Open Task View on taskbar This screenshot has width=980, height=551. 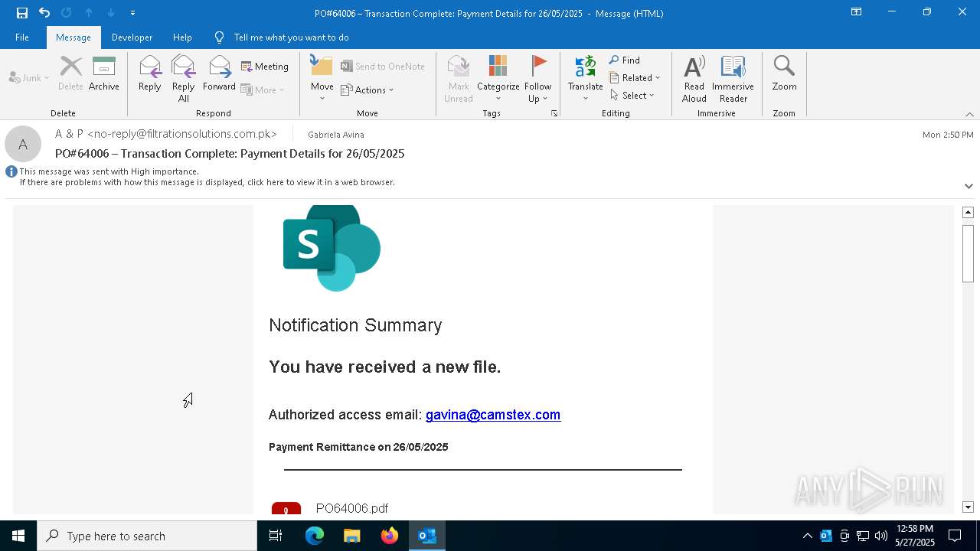(276, 536)
